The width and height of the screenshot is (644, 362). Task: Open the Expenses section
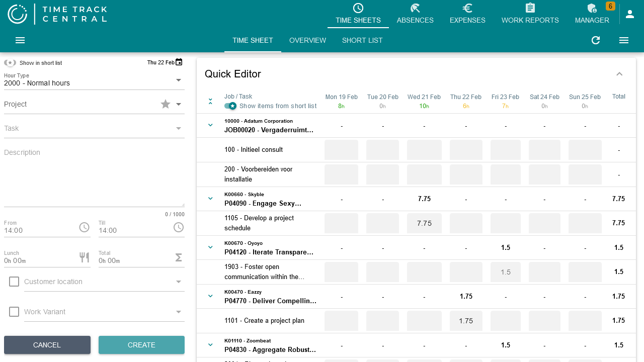tap(467, 14)
